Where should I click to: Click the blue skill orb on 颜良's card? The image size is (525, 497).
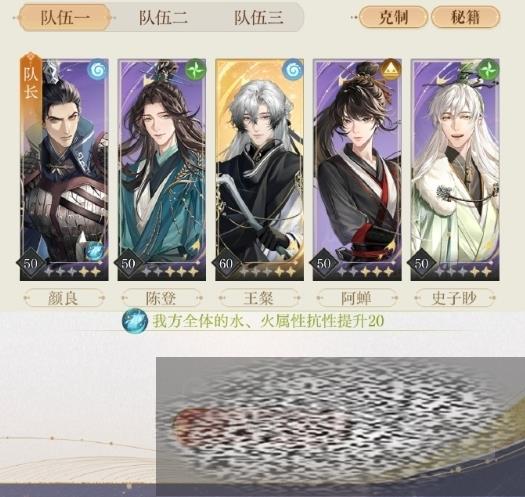tap(95, 252)
